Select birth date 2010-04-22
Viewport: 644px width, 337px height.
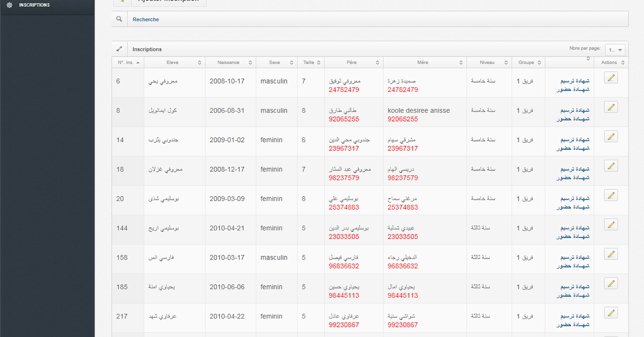[x=227, y=316]
